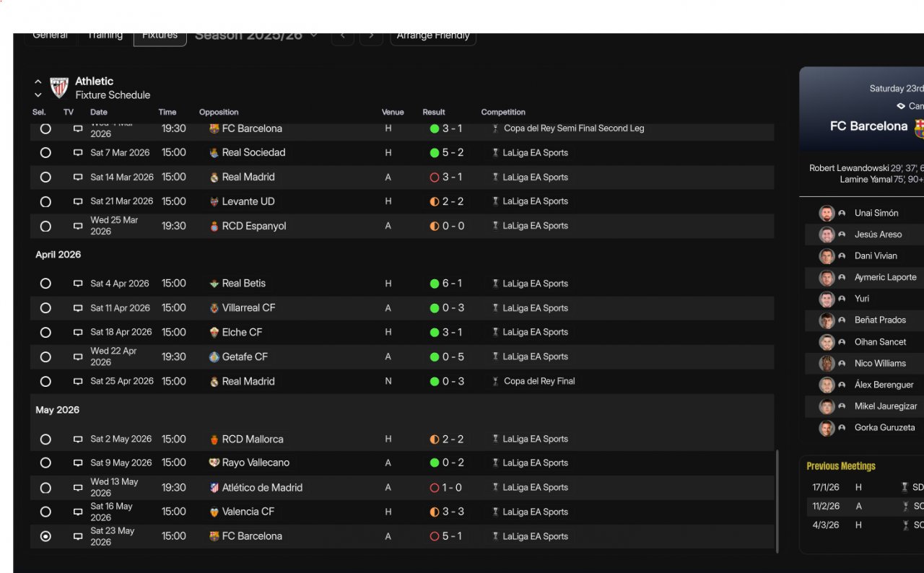Click the Getafe CF team badge
Viewport: 924px width, 573px height.
214,357
